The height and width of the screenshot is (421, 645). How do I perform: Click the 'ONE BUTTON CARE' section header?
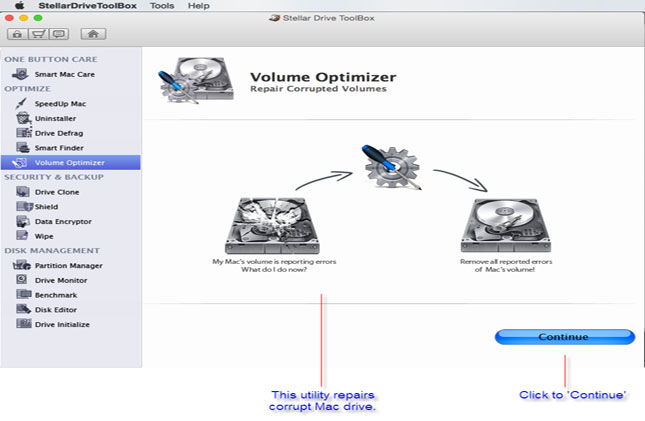(51, 59)
